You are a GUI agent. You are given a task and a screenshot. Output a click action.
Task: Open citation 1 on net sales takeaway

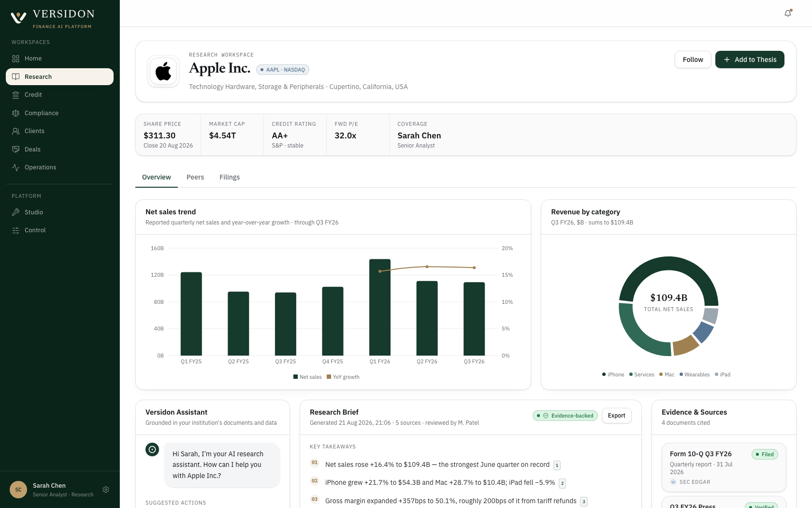557,465
